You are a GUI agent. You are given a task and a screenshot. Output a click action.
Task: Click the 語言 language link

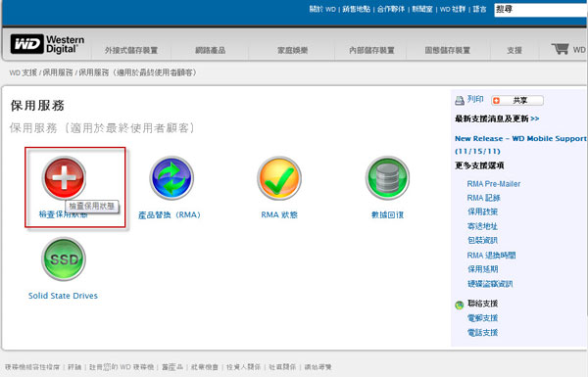tap(479, 9)
